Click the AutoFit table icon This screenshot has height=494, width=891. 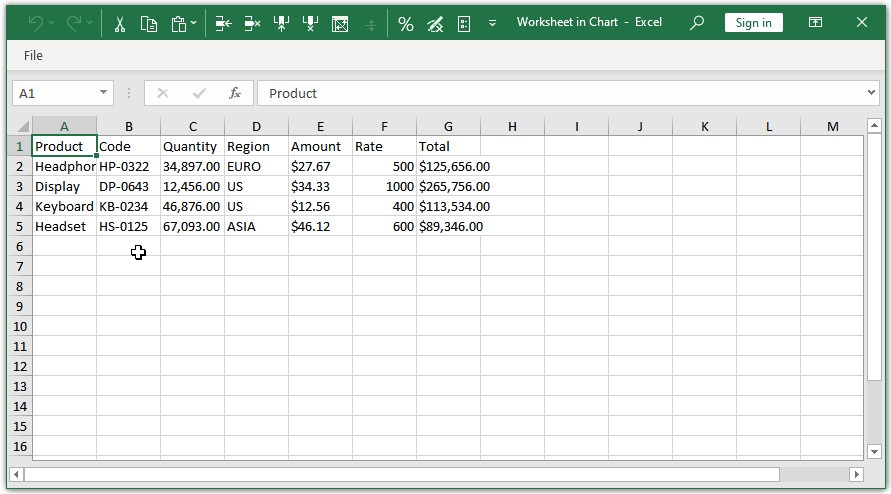(340, 24)
